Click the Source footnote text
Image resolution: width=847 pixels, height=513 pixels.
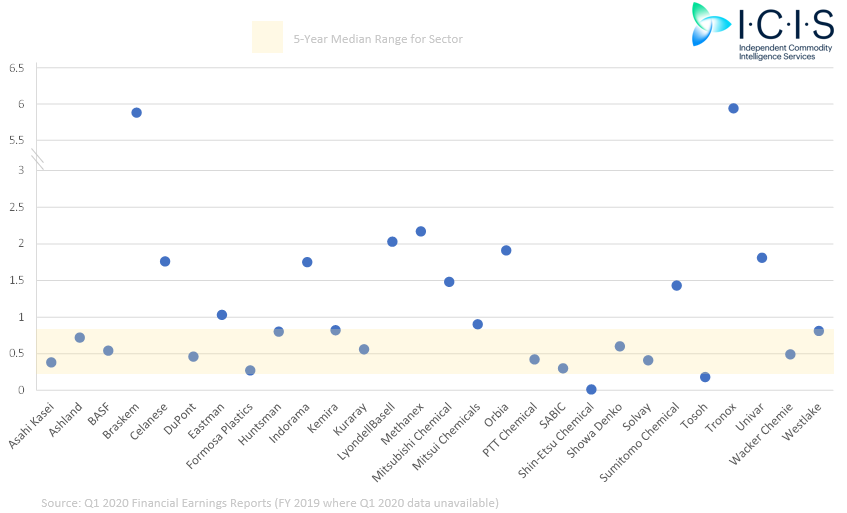coord(270,503)
